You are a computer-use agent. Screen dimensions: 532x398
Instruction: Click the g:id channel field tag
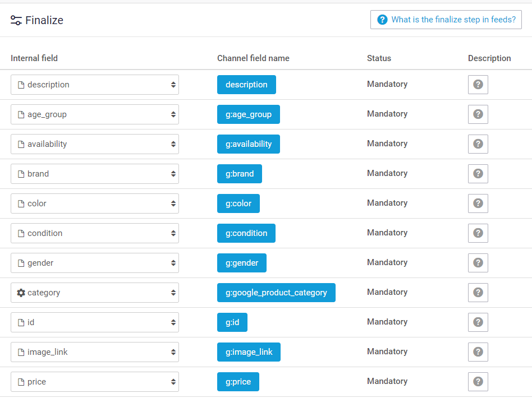232,322
